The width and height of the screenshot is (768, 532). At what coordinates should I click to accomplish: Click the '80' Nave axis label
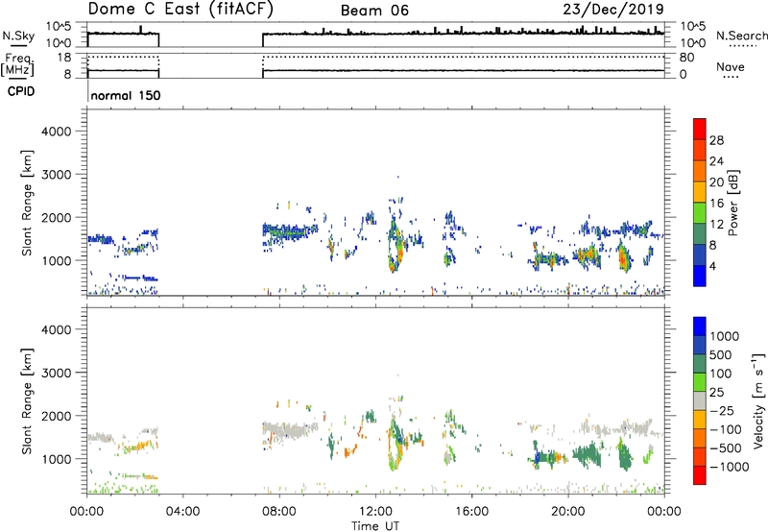tap(686, 58)
